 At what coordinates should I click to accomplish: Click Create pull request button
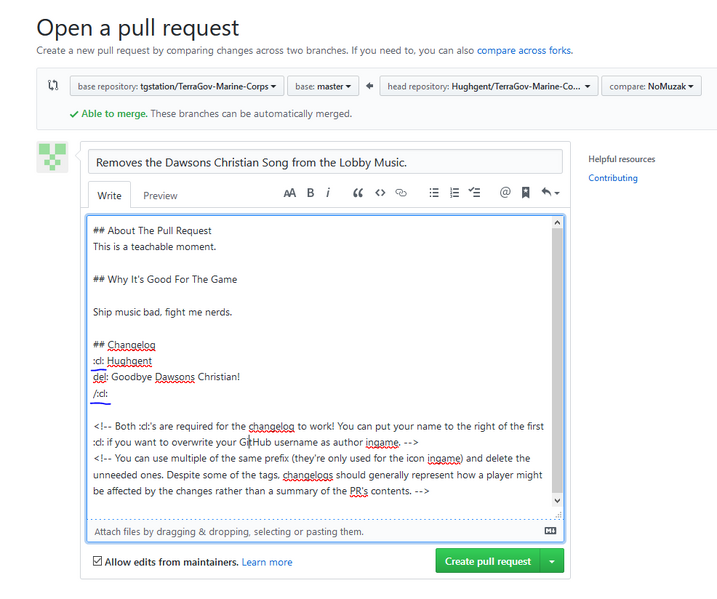pyautogui.click(x=488, y=561)
